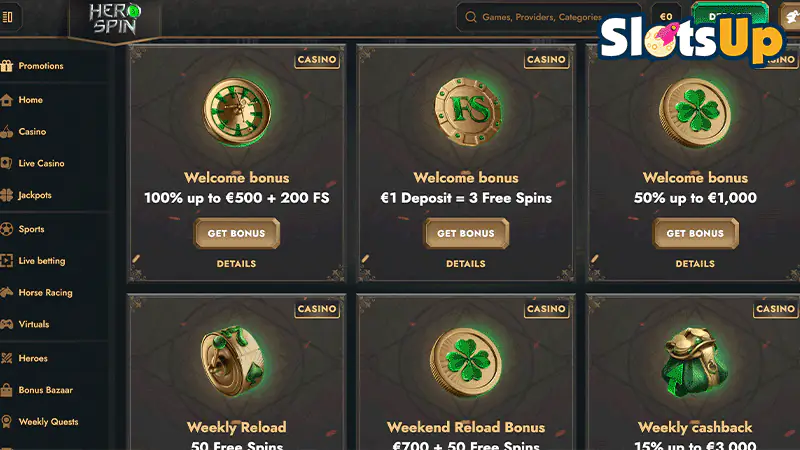Image resolution: width=800 pixels, height=450 pixels.
Task: Open Weekly Quests badge icon
Action: click(x=6, y=421)
